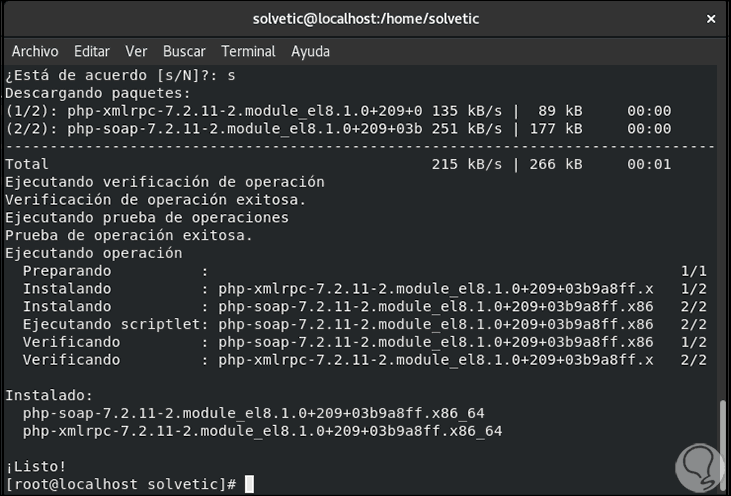
Task: Click the ¡Listo! completion message
Action: [x=36, y=467]
